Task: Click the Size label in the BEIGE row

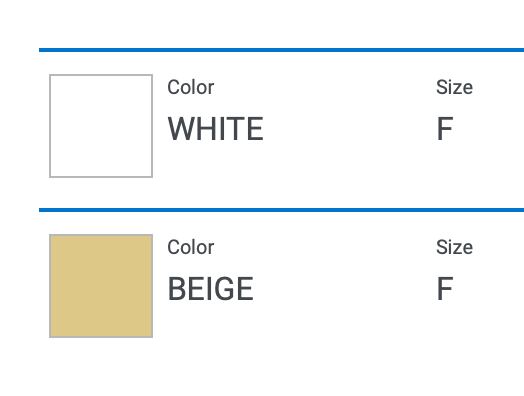Action: point(454,248)
